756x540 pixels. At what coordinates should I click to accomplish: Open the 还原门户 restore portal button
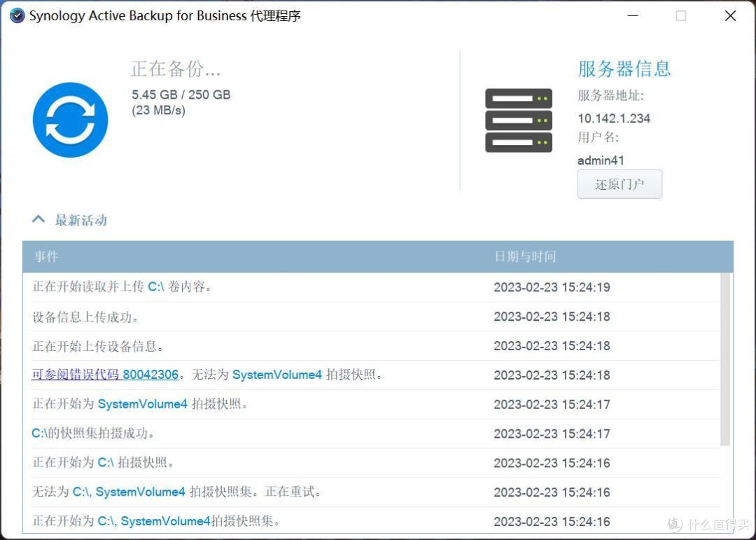(619, 184)
